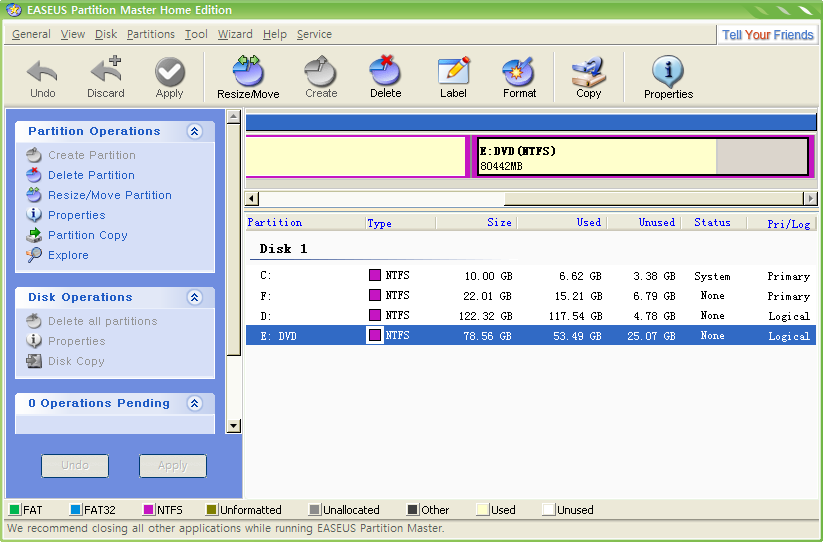Click the Copy toolbar icon

tap(588, 71)
